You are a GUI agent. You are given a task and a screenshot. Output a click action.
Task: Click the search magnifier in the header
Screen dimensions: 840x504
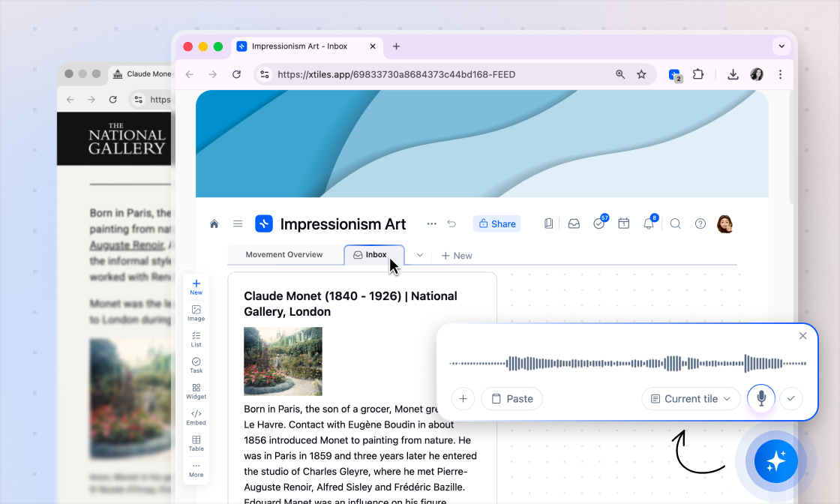[675, 223]
